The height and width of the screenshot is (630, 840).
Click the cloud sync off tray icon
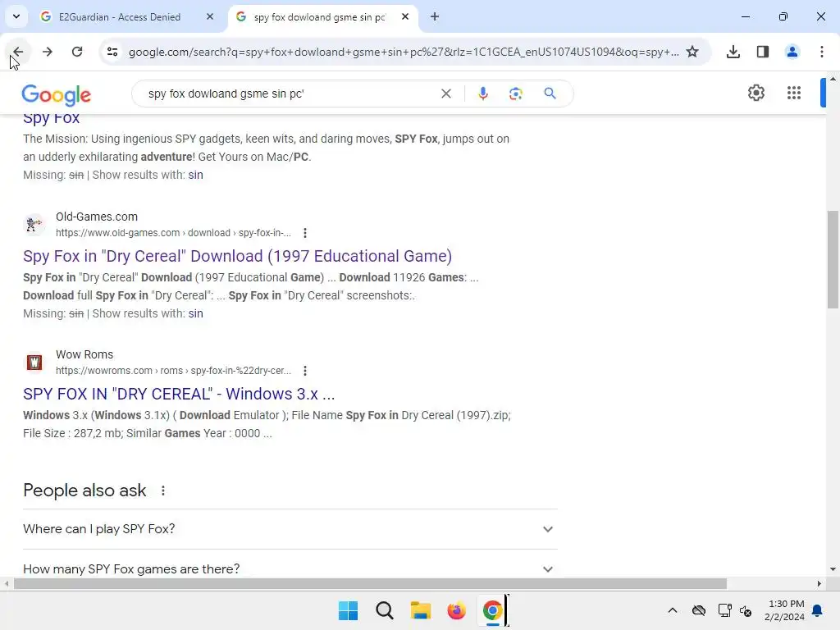pyautogui.click(x=699, y=610)
